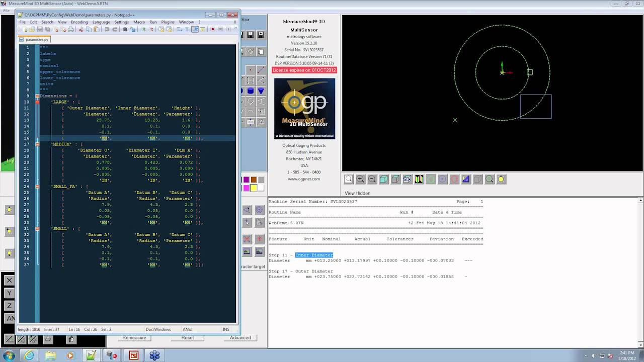
Task: Open the www.ogpnet.com link
Action: (304, 179)
